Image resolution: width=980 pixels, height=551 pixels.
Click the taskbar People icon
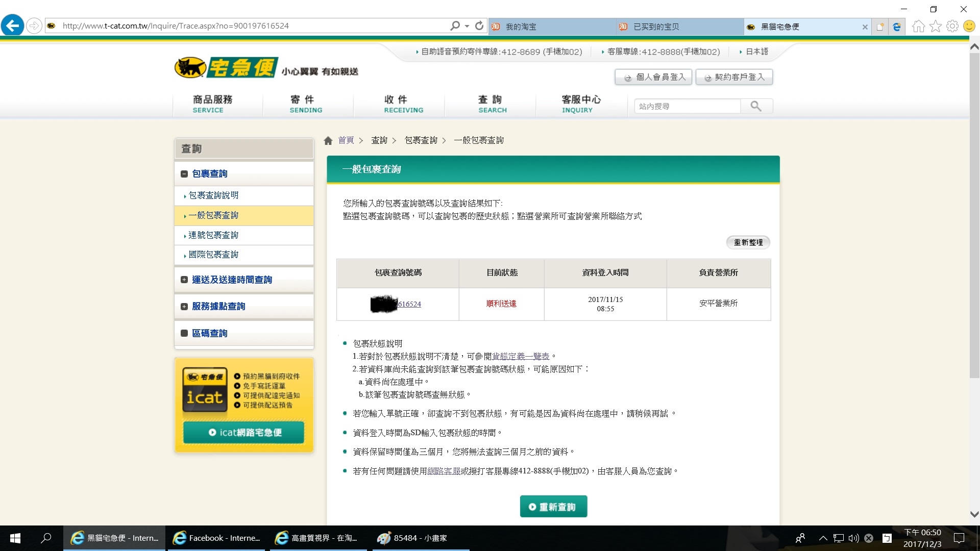click(x=800, y=538)
